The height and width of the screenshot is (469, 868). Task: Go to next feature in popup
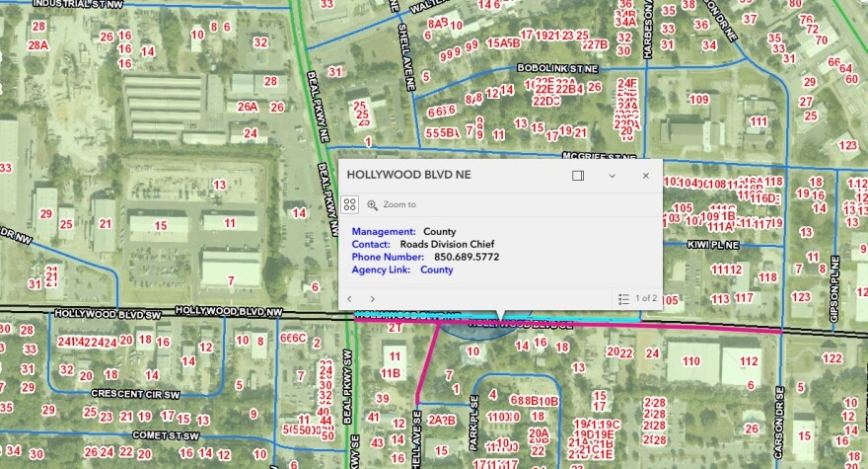coord(373,299)
